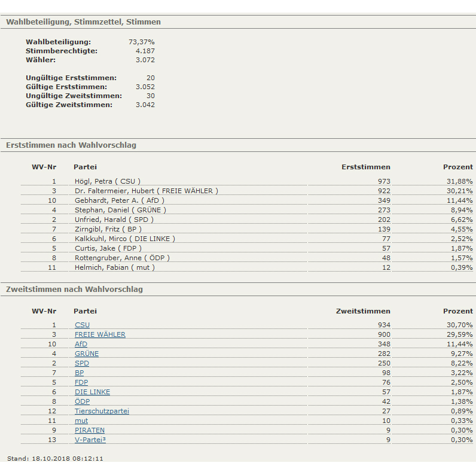Click the percentage 30,70%
Image resolution: width=476 pixels, height=475 pixels.
pos(460,325)
